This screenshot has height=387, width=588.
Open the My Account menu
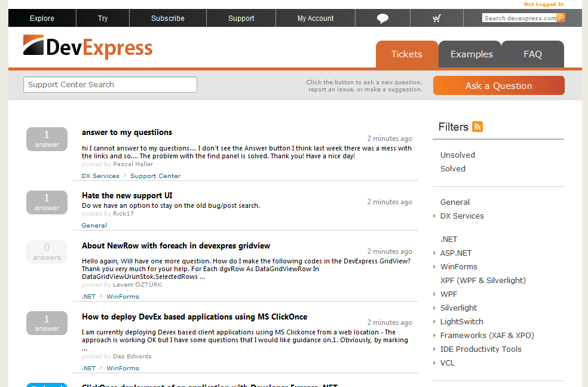tap(316, 18)
